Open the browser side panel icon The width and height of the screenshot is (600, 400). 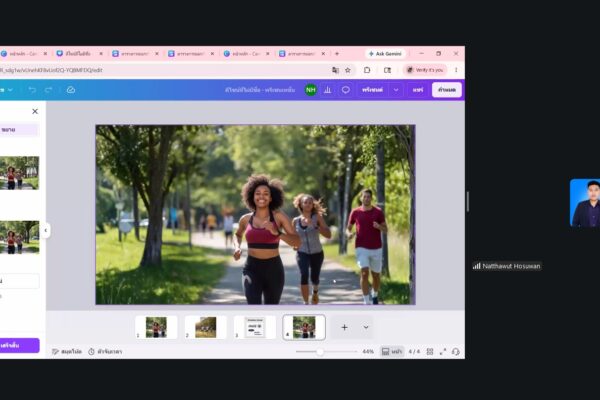point(387,70)
